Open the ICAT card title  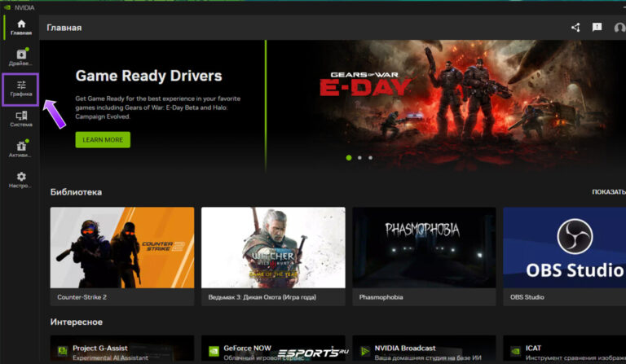[x=533, y=348]
